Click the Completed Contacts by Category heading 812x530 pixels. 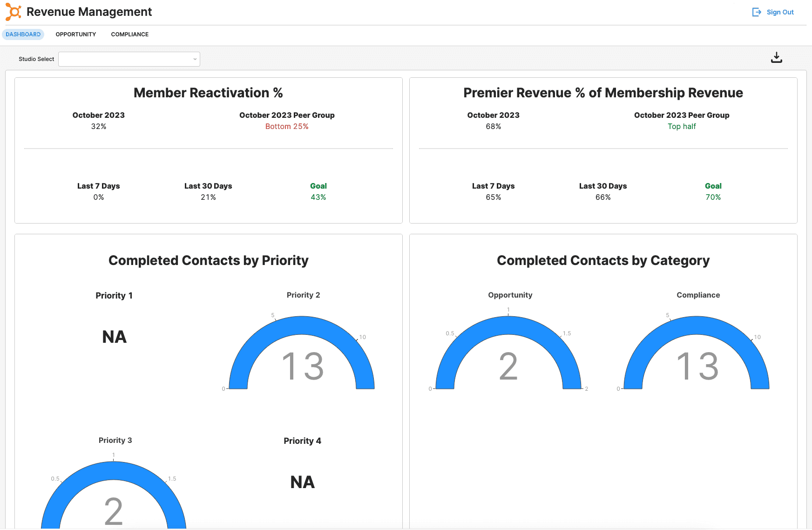pos(603,260)
